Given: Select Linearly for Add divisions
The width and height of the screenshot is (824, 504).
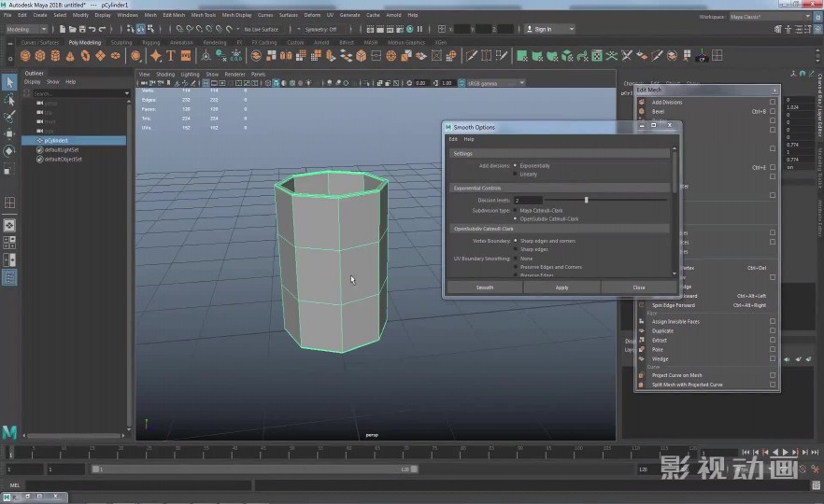Looking at the screenshot, I should point(515,174).
